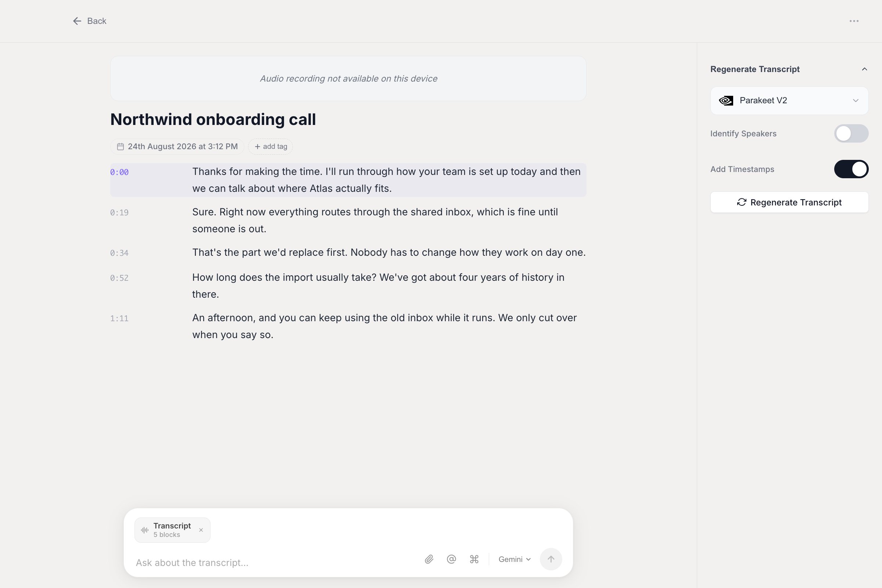
Task: Disable the Add Timestamps switch
Action: click(x=851, y=169)
